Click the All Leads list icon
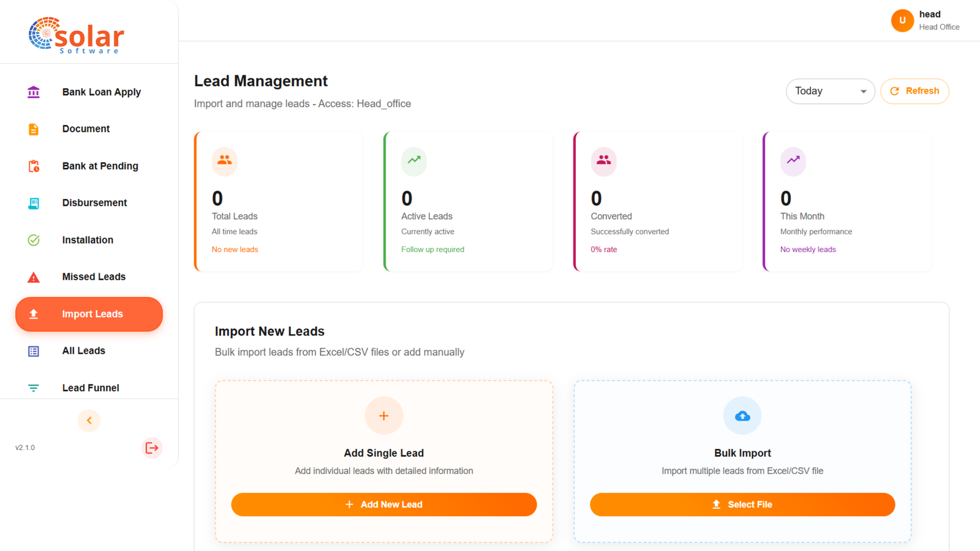980x551 pixels. pyautogui.click(x=33, y=351)
